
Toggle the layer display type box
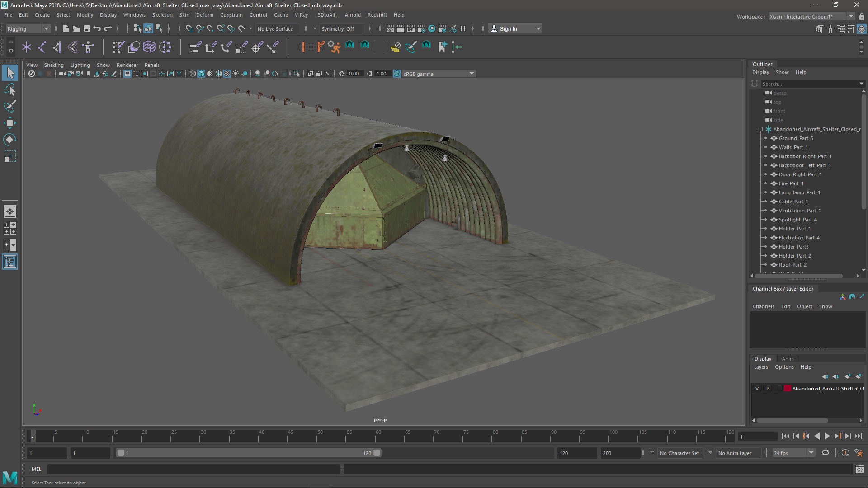[778, 389]
